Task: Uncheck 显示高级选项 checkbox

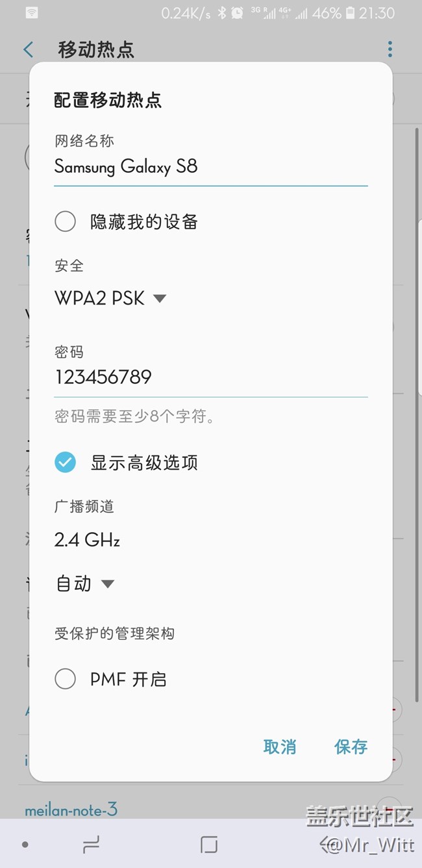Action: point(65,463)
